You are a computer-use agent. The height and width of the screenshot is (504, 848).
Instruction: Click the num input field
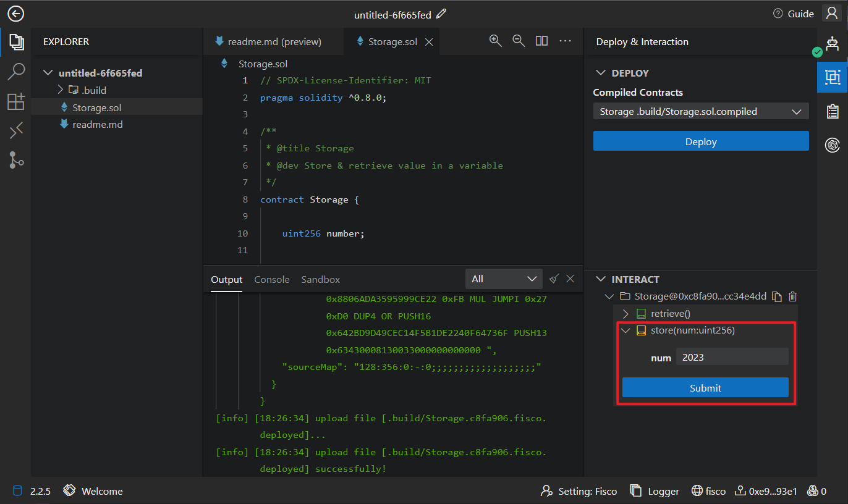731,357
